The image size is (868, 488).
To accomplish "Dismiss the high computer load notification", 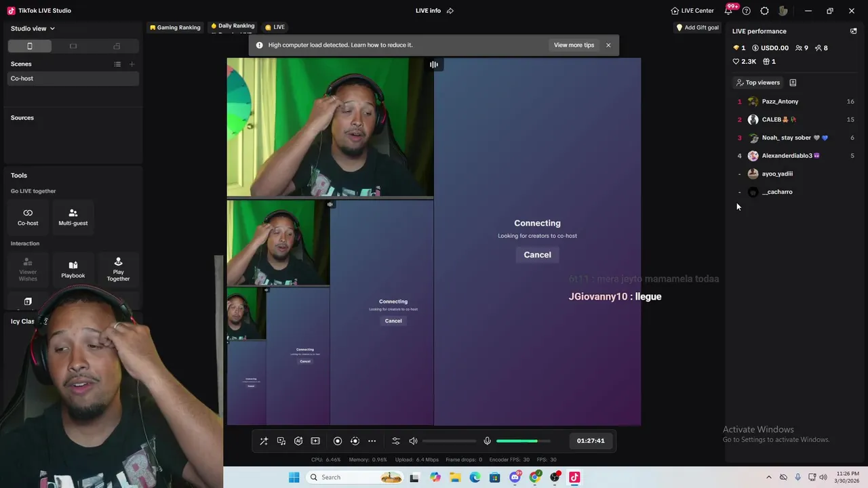I will point(608,45).
